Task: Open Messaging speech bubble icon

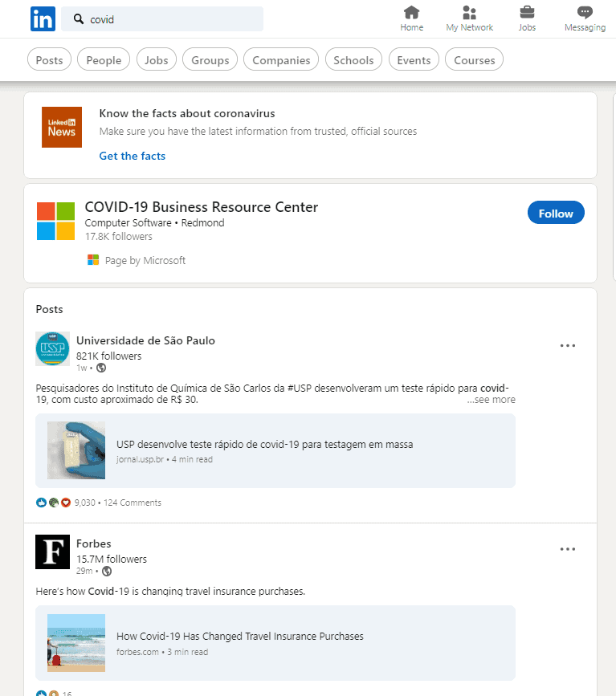Action: coord(585,12)
